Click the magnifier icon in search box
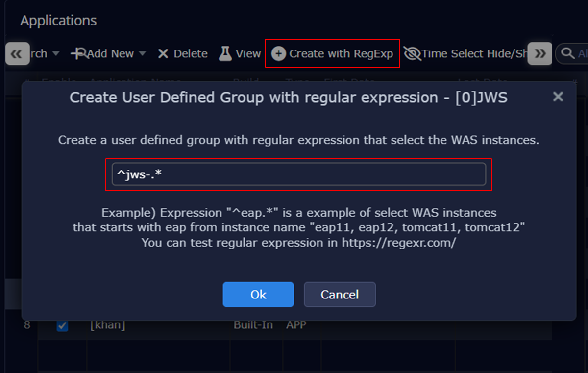The width and height of the screenshot is (588, 373). click(568, 53)
